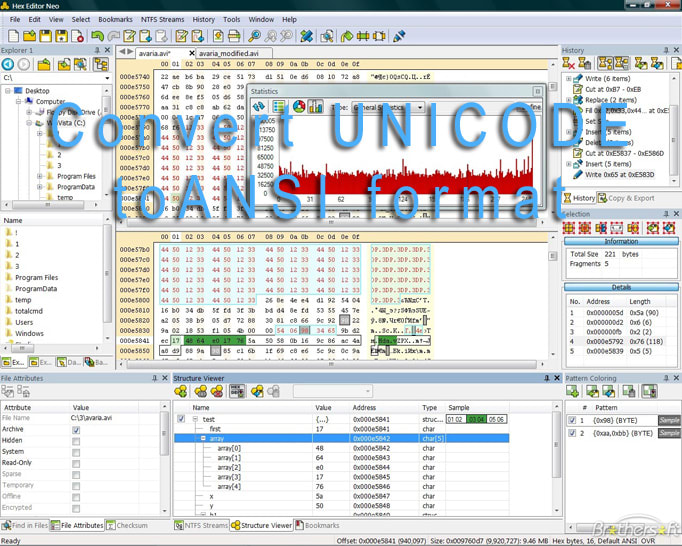This screenshot has width=682, height=546.
Task: Click the Statistics refresh arrows icon
Action: (x=259, y=106)
